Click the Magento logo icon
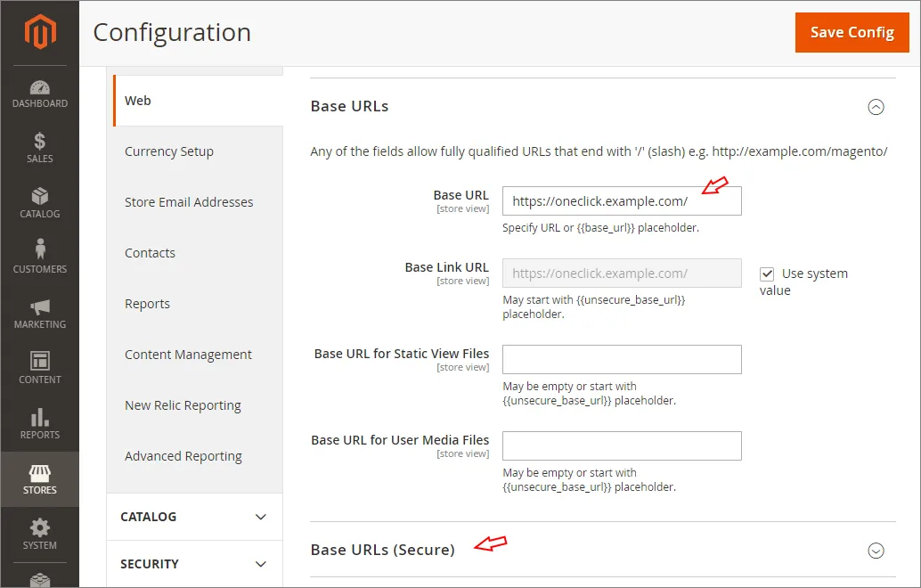 (40, 32)
